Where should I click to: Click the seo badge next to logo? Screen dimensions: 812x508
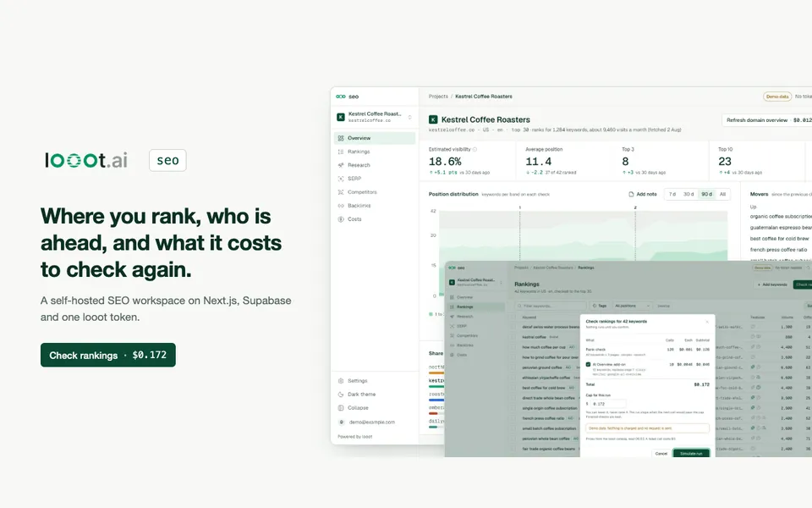167,160
